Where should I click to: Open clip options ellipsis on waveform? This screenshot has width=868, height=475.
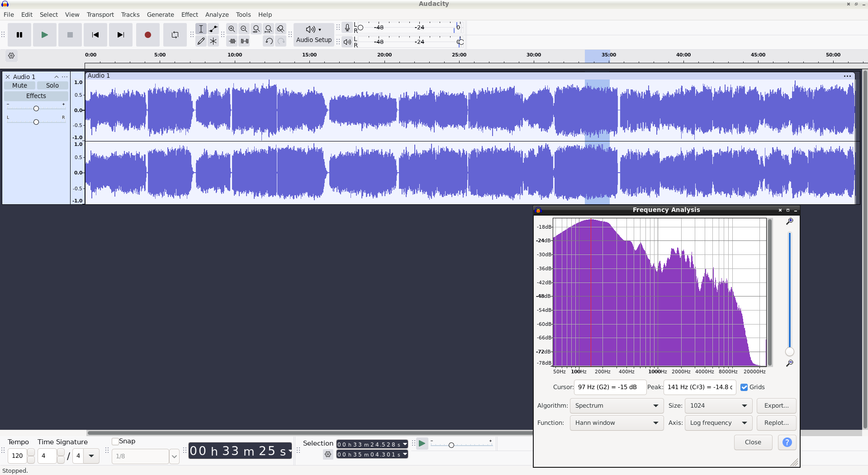coord(847,76)
